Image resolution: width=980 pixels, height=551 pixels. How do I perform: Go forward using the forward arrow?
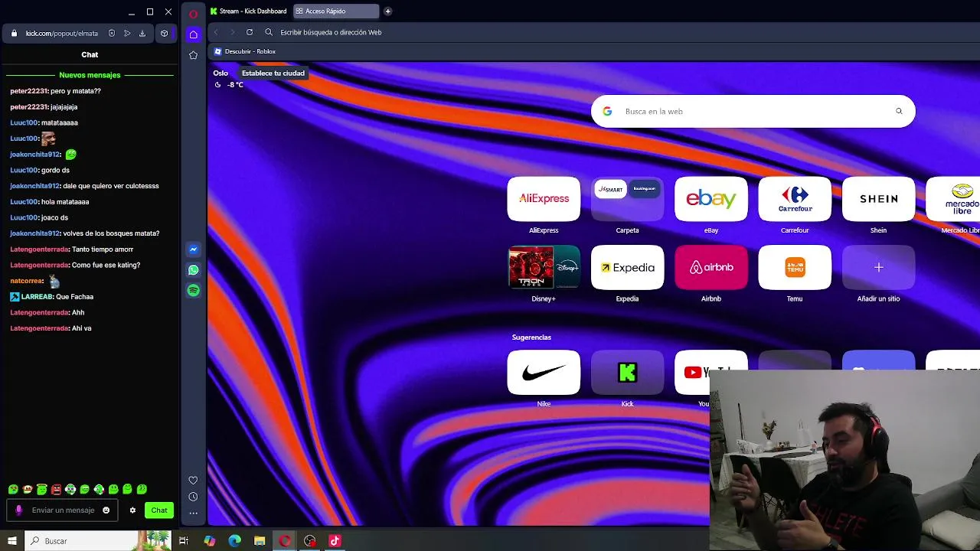click(x=233, y=32)
